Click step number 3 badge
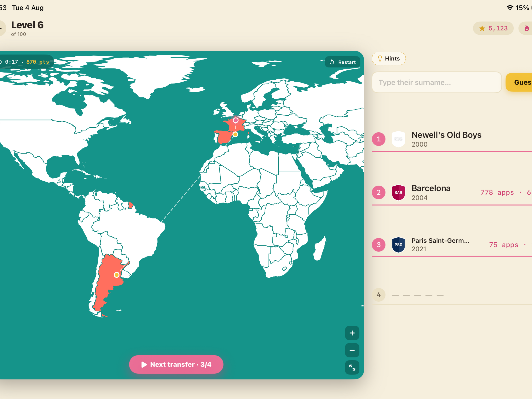Viewport: 532px width, 399px height. (379, 245)
